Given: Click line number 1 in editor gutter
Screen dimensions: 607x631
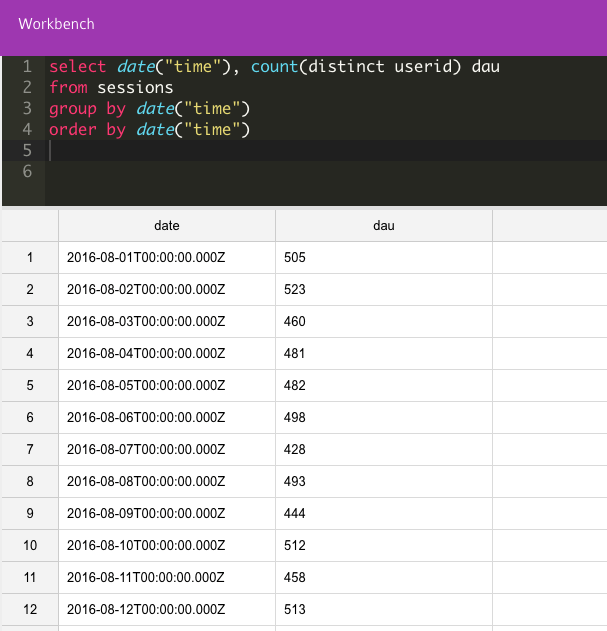Looking at the screenshot, I should coord(26,66).
